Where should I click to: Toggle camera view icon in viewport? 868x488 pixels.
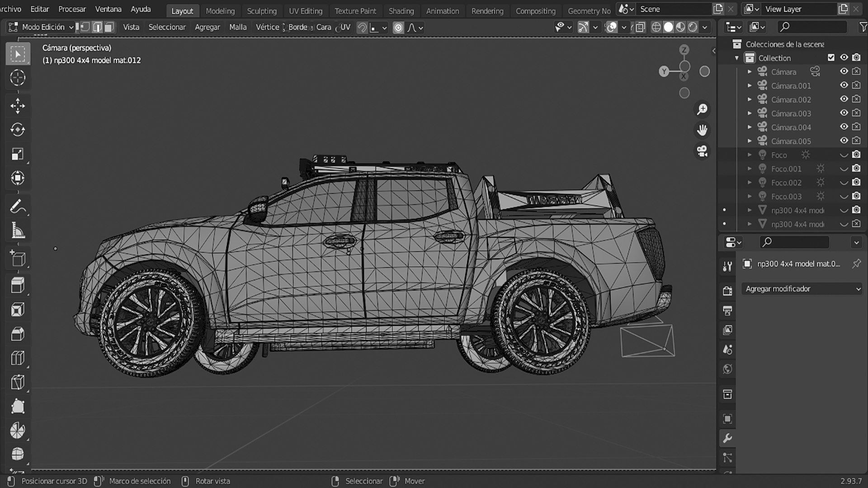pyautogui.click(x=702, y=151)
